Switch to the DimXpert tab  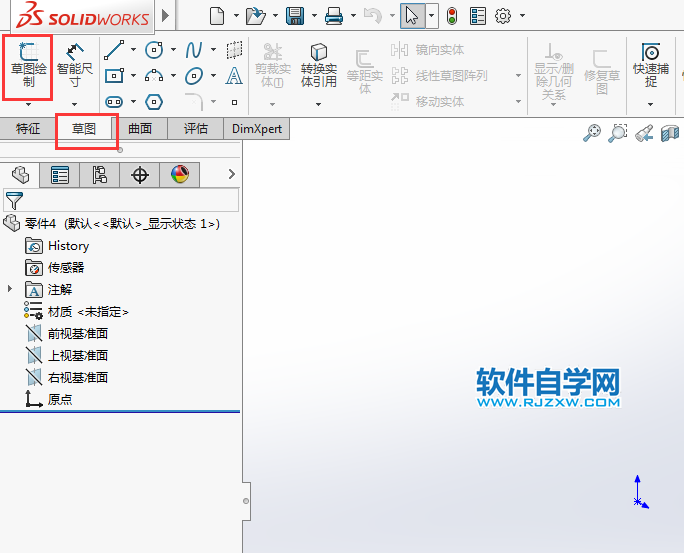coord(256,129)
